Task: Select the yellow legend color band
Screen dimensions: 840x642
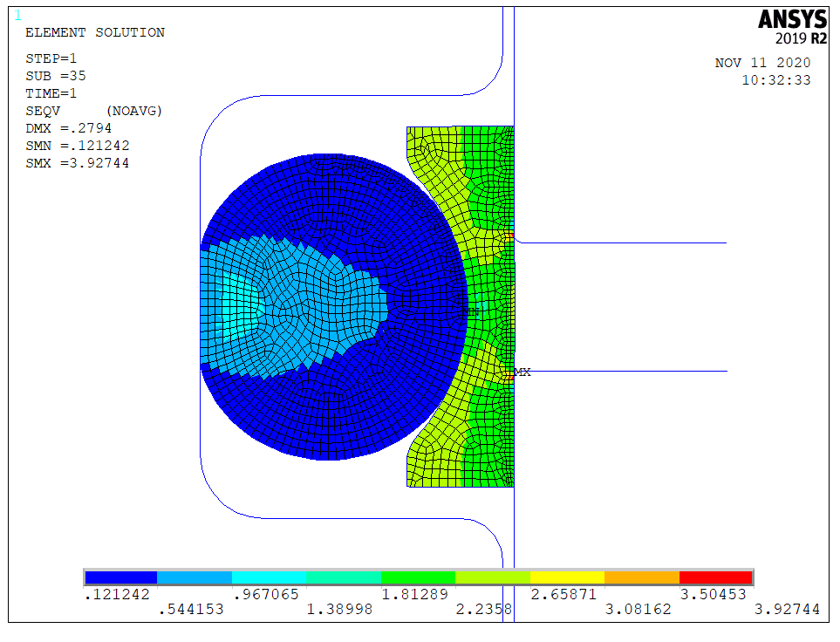Action: pyautogui.click(x=567, y=577)
